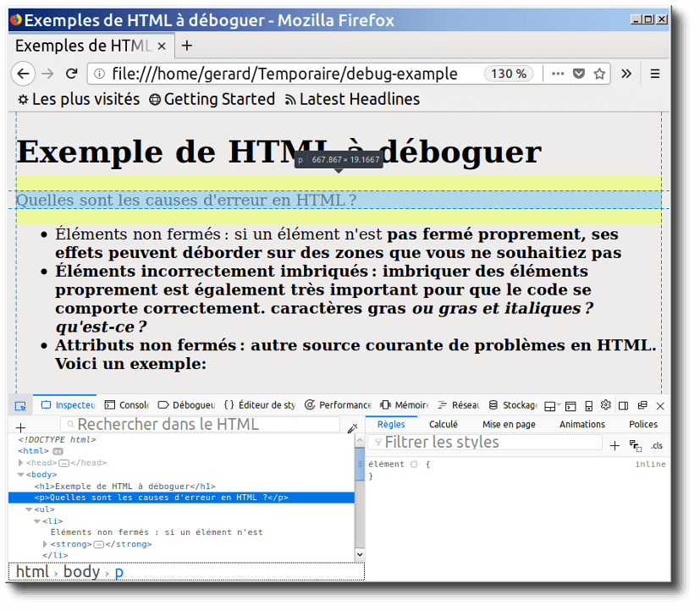This screenshot has height=611, width=700.
Task: Open devtools in separate window
Action: [642, 405]
